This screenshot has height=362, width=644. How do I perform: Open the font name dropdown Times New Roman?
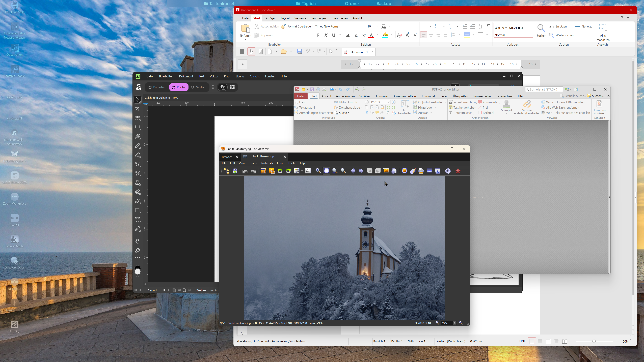[x=364, y=26]
